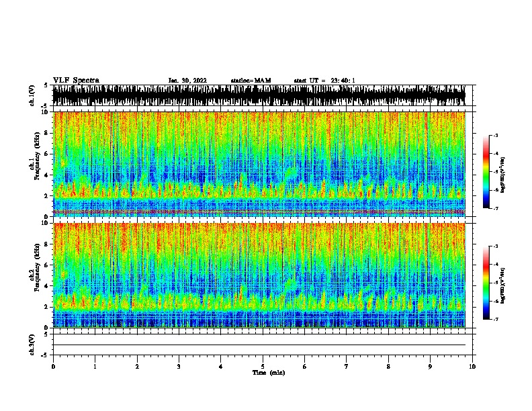Click the 'ch.1(V)' waveform axis label

(x=32, y=95)
